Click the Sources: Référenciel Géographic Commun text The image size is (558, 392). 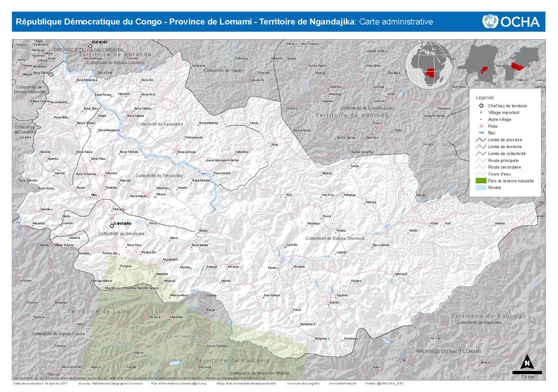click(x=110, y=383)
